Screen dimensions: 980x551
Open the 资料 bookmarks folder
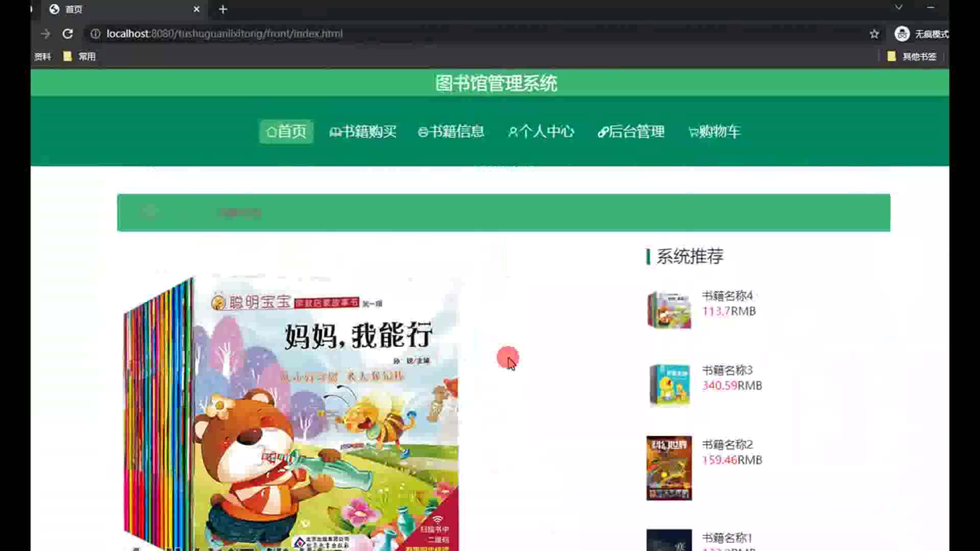(42, 56)
